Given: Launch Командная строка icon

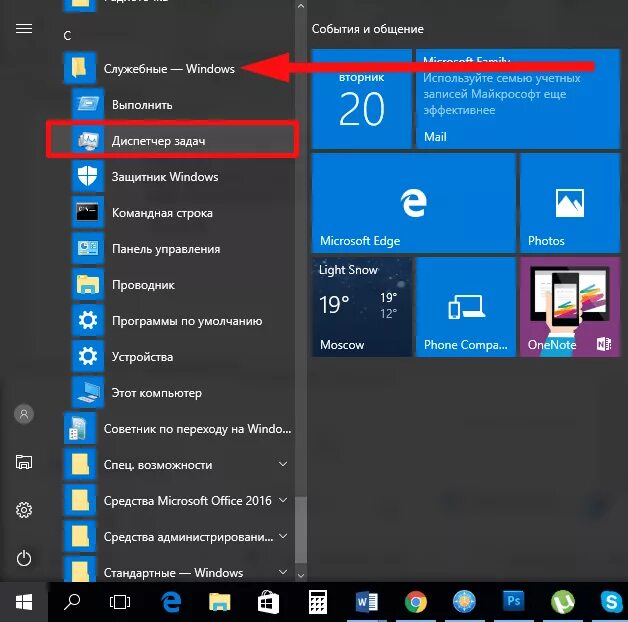Looking at the screenshot, I should click(87, 212).
